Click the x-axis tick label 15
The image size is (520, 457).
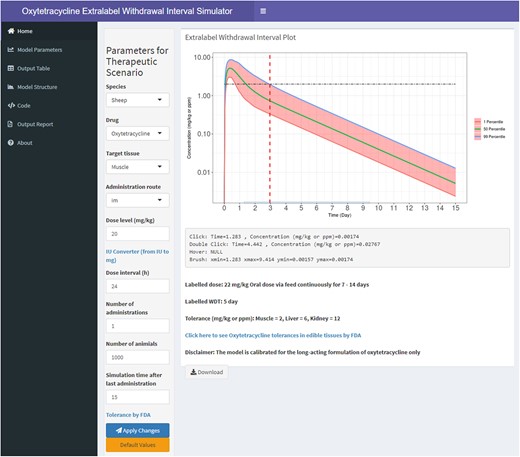(x=455, y=208)
